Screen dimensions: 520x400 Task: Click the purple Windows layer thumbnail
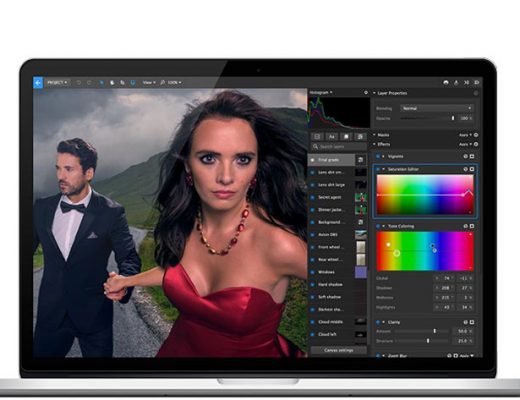[x=361, y=272]
